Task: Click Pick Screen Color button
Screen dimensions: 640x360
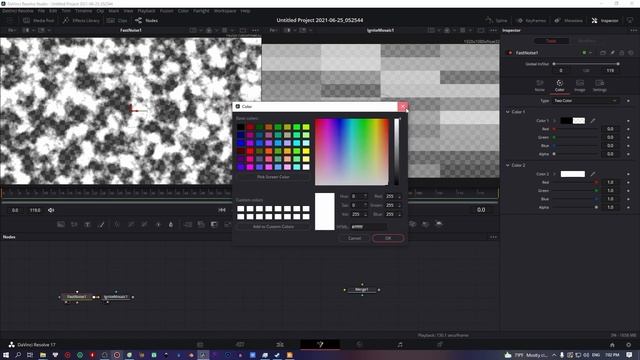Action: tap(273, 177)
